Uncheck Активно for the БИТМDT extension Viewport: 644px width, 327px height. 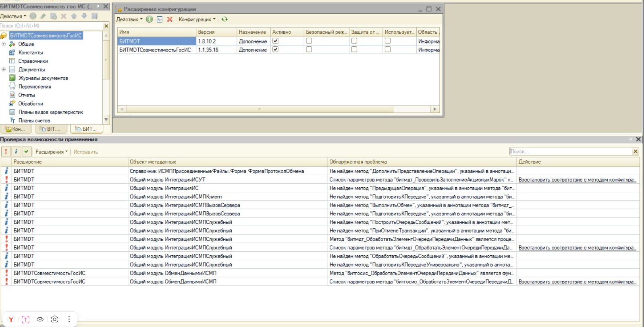tap(275, 41)
